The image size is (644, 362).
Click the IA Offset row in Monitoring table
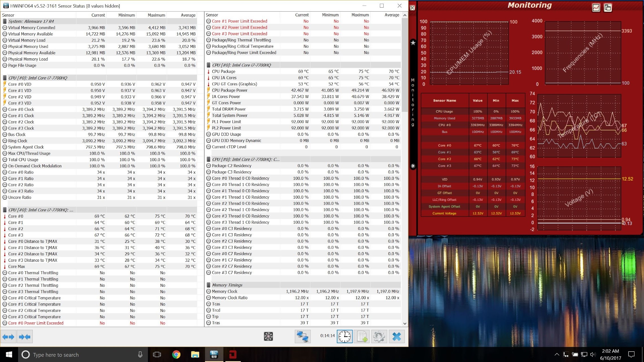[x=473, y=186]
